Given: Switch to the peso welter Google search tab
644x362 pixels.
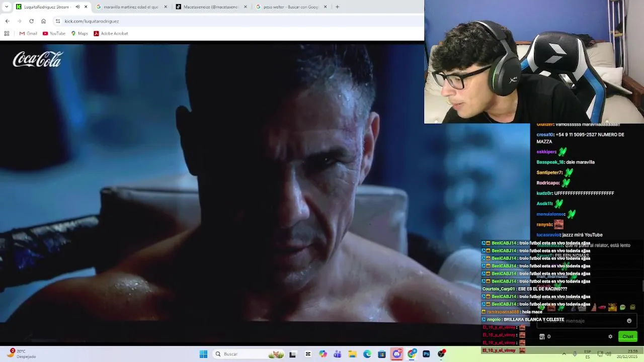Looking at the screenshot, I should pos(291,7).
